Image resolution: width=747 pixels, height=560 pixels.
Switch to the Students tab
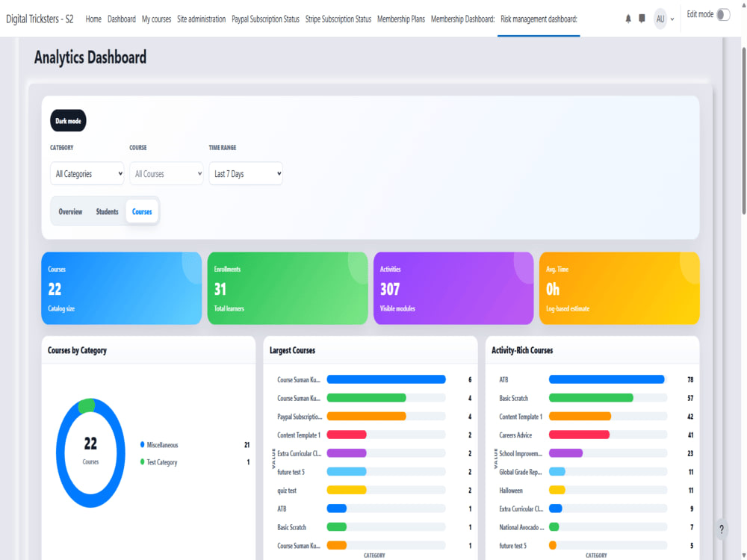point(107,211)
